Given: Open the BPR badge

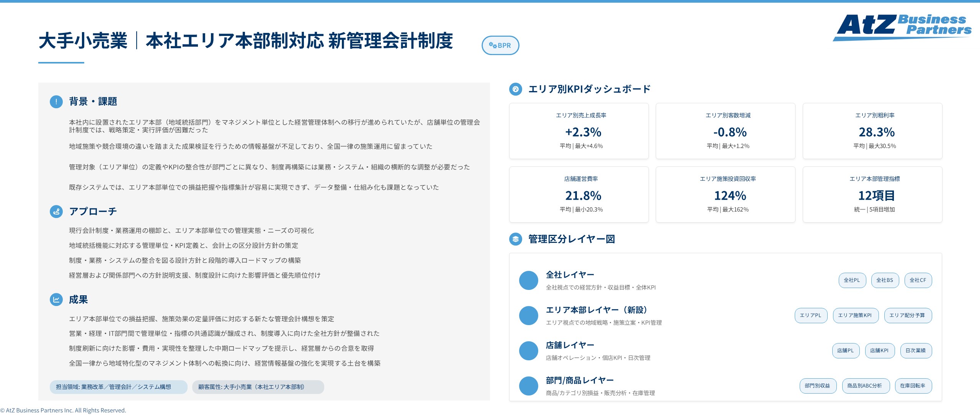Looking at the screenshot, I should point(500,46).
